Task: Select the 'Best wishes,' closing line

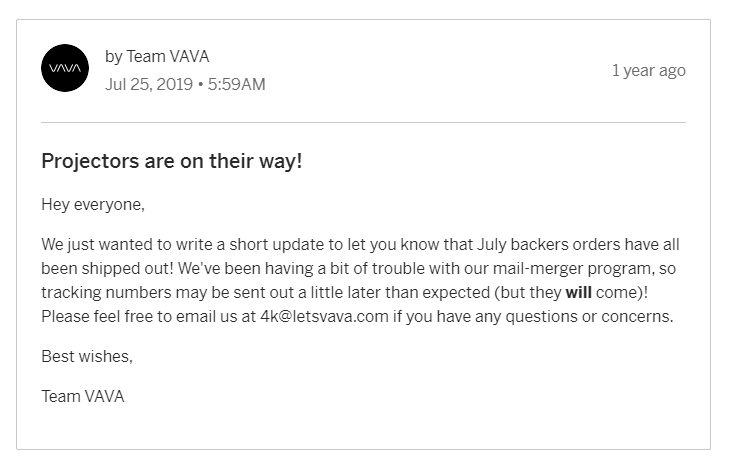Action: (x=87, y=356)
